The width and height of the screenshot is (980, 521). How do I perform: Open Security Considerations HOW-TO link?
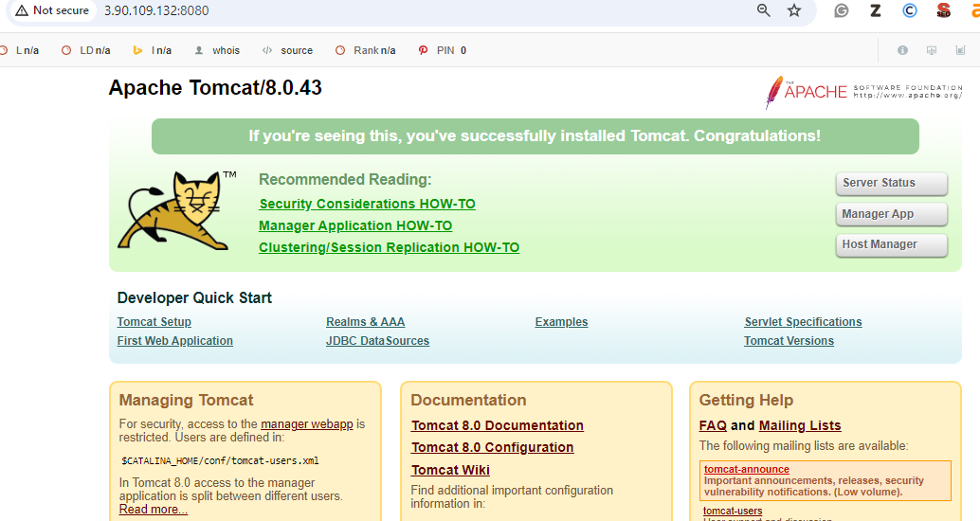pyautogui.click(x=367, y=204)
